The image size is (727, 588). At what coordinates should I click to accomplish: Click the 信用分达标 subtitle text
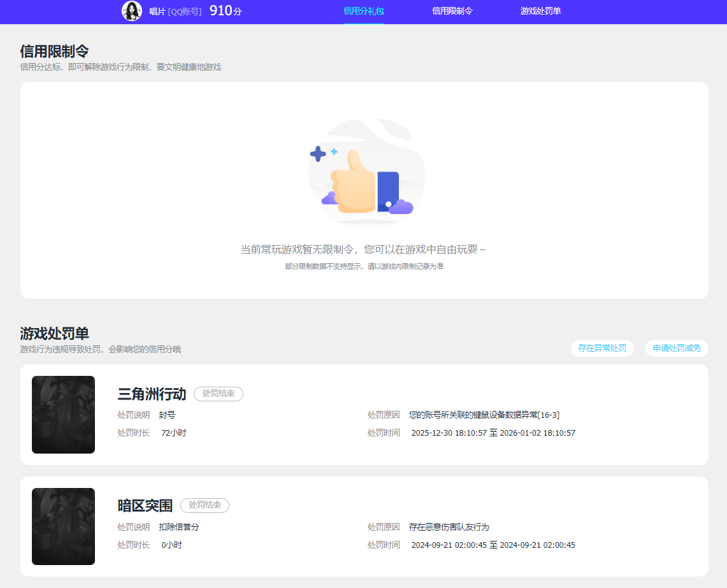[x=120, y=68]
